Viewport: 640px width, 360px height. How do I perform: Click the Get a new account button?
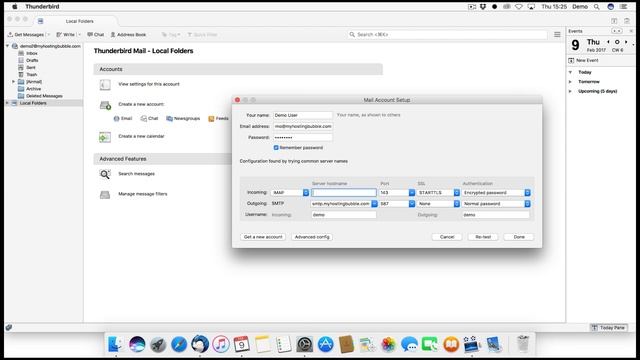pos(263,237)
